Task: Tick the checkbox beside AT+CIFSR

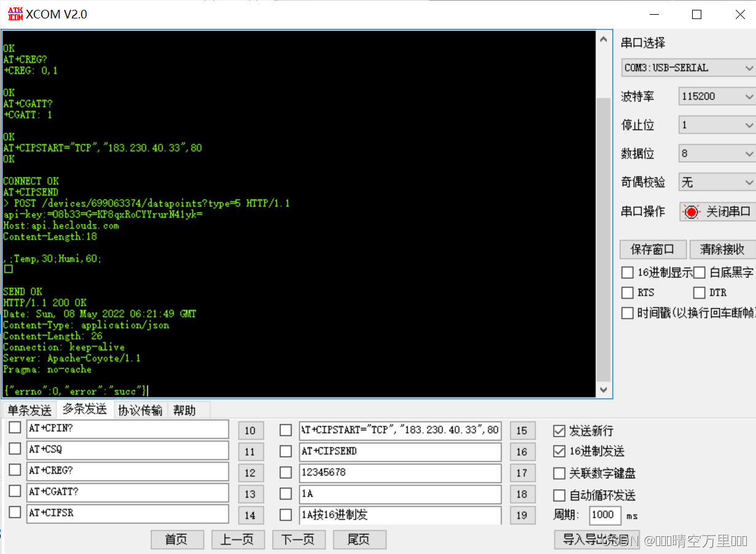Action: click(x=15, y=512)
